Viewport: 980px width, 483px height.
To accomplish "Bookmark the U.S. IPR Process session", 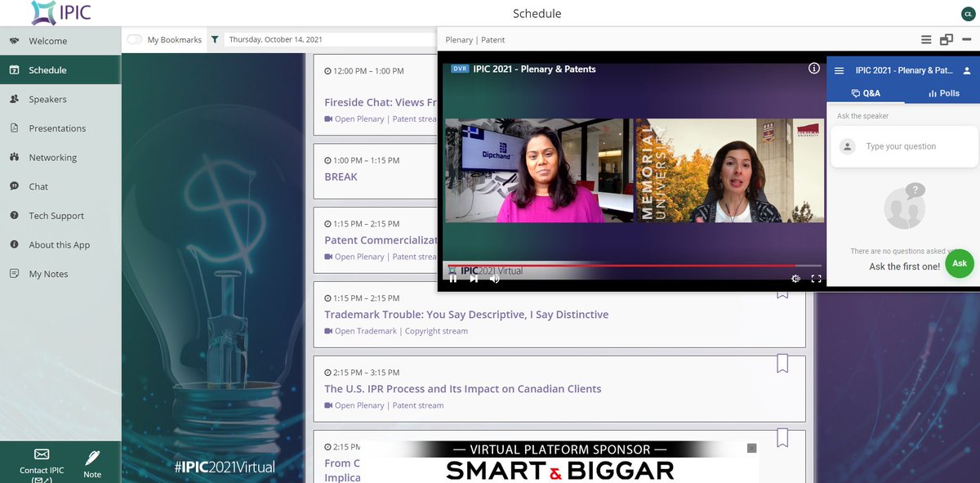I will tap(782, 364).
